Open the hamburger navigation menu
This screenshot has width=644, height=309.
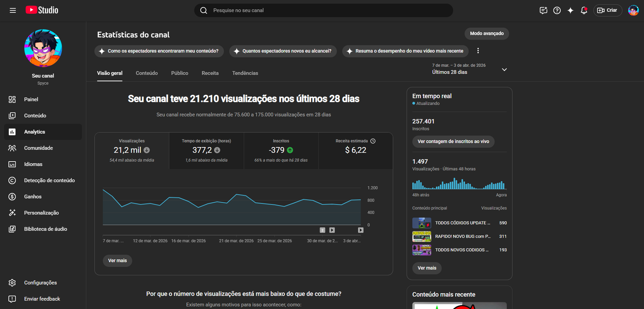click(x=13, y=10)
